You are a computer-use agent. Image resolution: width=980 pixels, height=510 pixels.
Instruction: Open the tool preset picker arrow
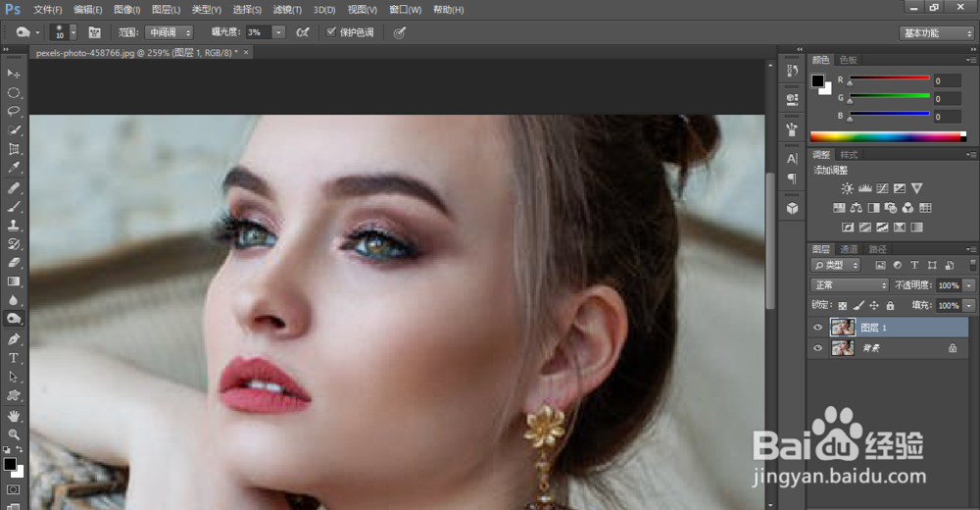pyautogui.click(x=37, y=32)
